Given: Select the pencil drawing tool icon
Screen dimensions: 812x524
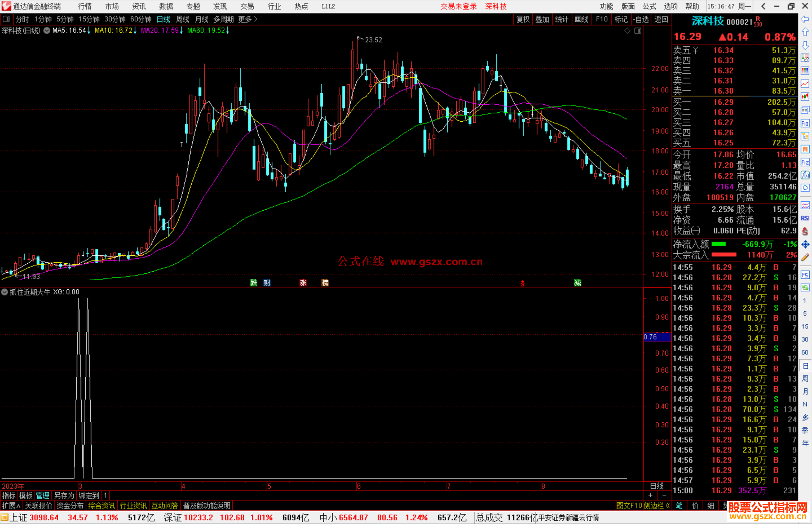Looking at the screenshot, I should (x=805, y=258).
